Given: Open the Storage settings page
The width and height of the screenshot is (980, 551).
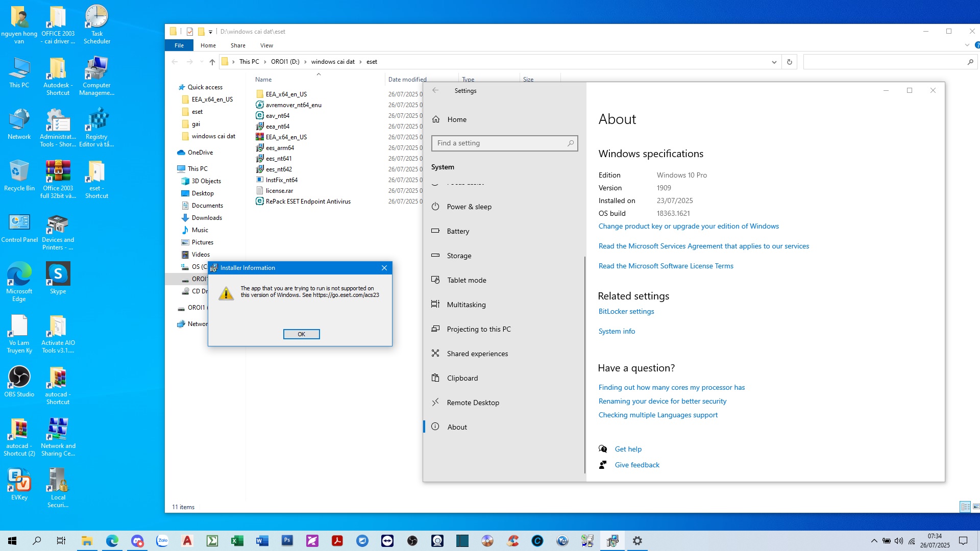Looking at the screenshot, I should tap(459, 256).
